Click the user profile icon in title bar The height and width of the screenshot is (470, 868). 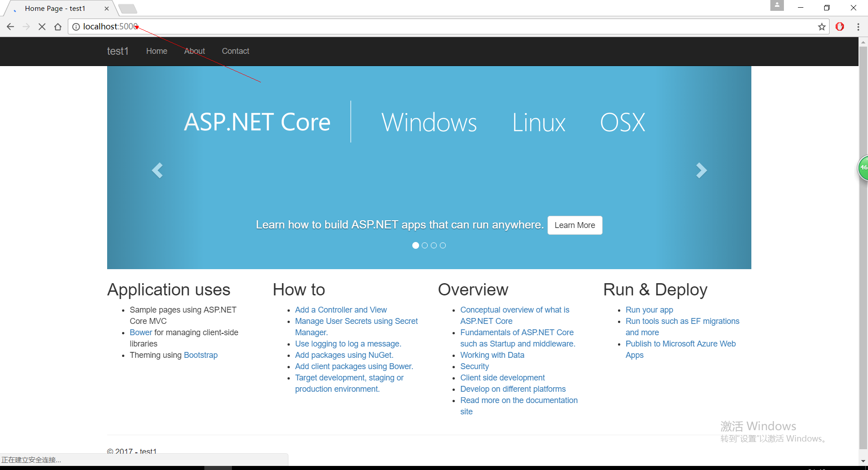pyautogui.click(x=777, y=5)
